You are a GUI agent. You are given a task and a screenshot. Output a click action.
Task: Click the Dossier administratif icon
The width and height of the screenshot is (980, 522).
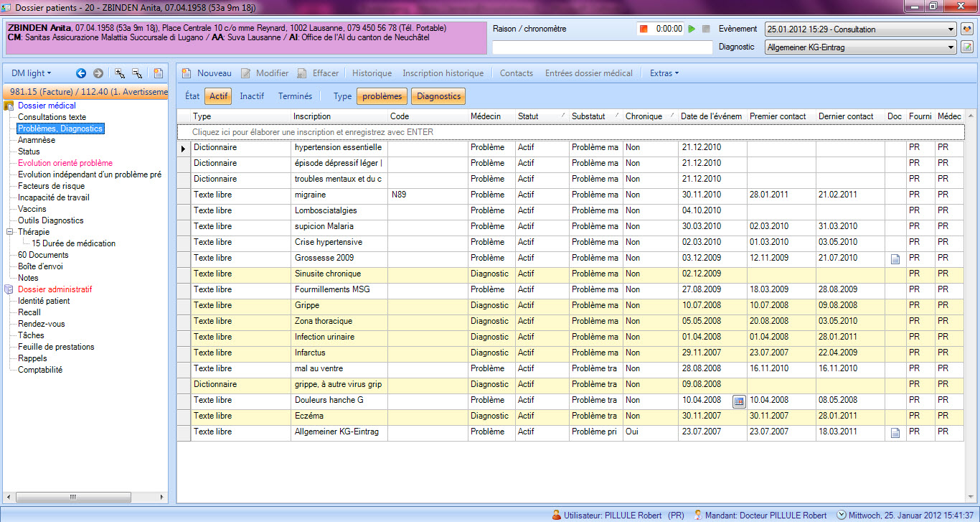click(x=9, y=289)
